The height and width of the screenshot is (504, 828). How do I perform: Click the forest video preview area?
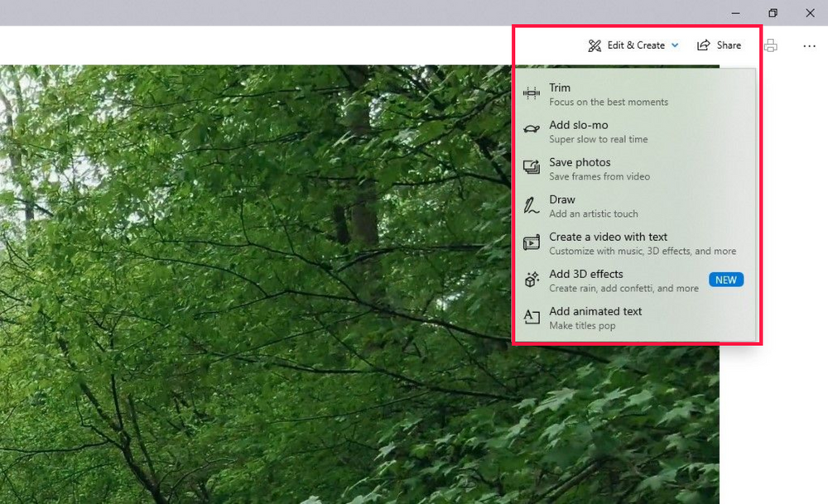pyautogui.click(x=248, y=290)
